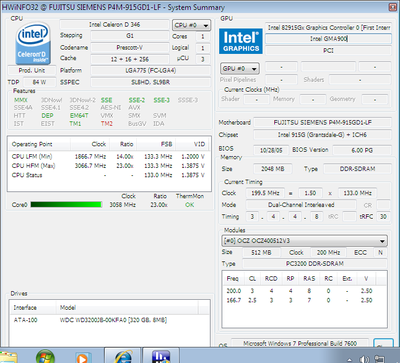
Task: Click the Intel GMA900 name field
Action: tap(328, 39)
